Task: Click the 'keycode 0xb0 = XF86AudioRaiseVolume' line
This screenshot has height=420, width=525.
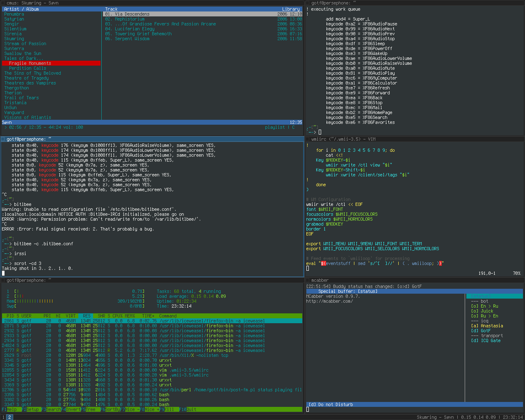Action: tap(369, 63)
